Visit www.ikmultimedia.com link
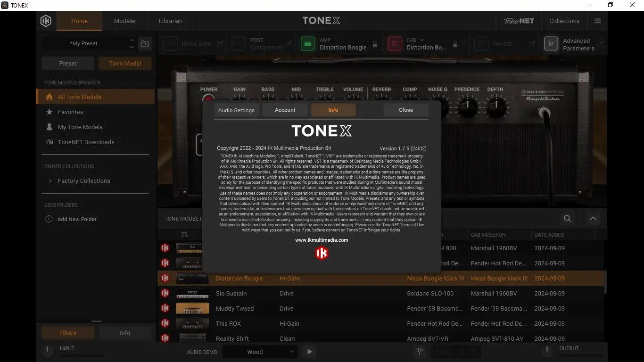644x362 pixels. pos(322,240)
